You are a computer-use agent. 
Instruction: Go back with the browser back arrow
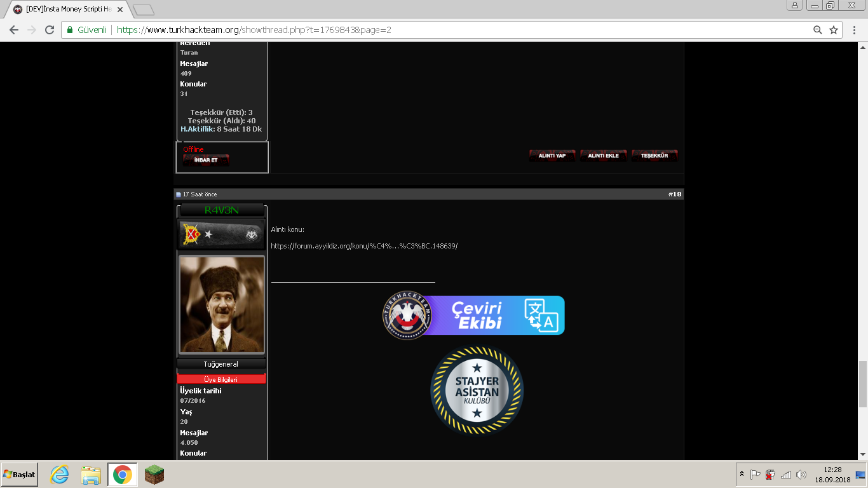click(13, 30)
